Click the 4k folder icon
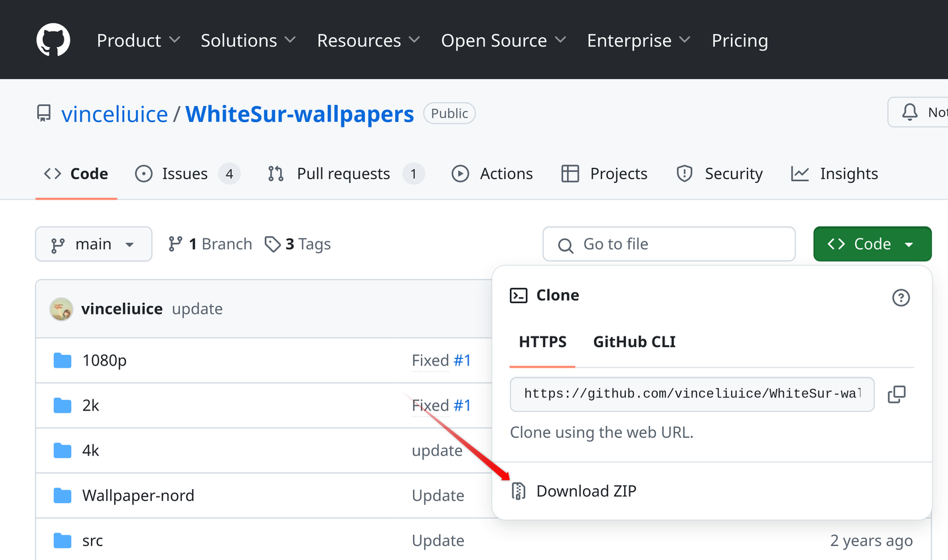This screenshot has height=560, width=948. pyautogui.click(x=62, y=451)
